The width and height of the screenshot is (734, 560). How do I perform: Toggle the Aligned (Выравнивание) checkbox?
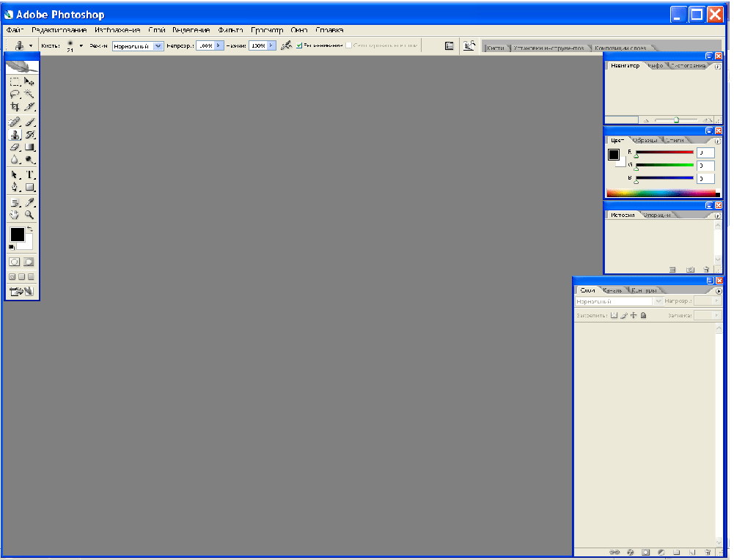click(299, 45)
